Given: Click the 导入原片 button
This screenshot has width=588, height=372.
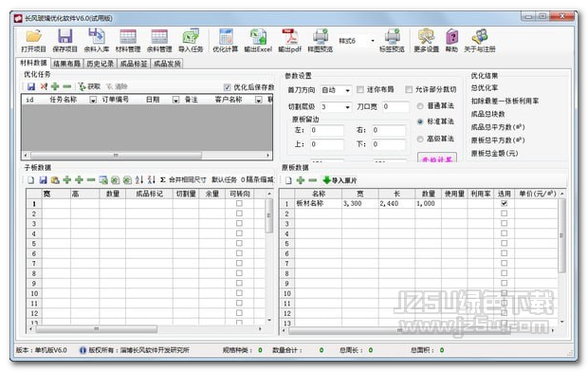Looking at the screenshot, I should coord(340,180).
